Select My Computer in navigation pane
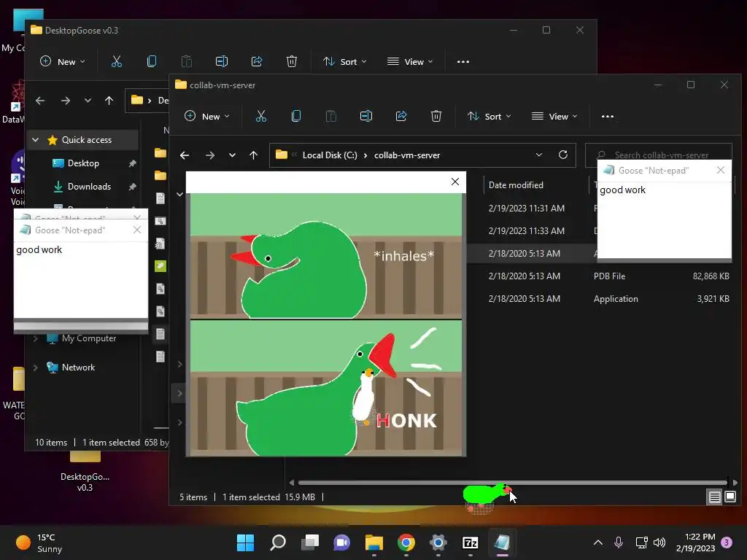The width and height of the screenshot is (747, 560). (x=88, y=338)
